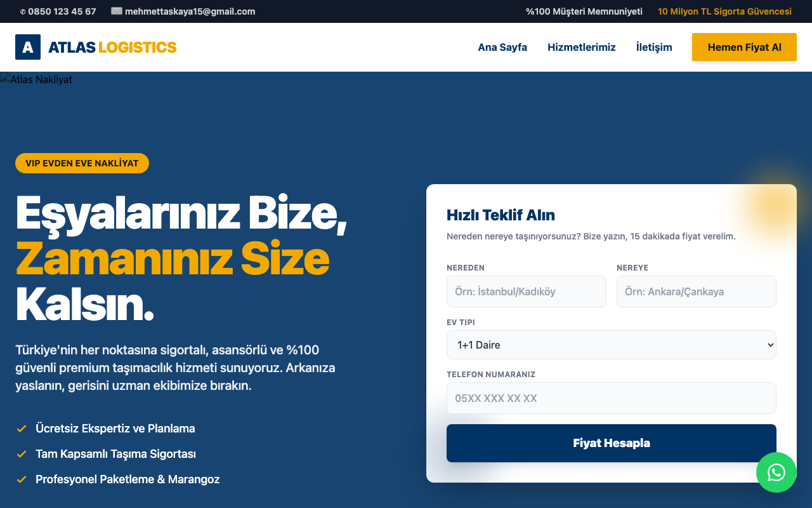Click the 'Hızlı Teklif Alın' heading
The height and width of the screenshot is (508, 812).
click(x=501, y=215)
